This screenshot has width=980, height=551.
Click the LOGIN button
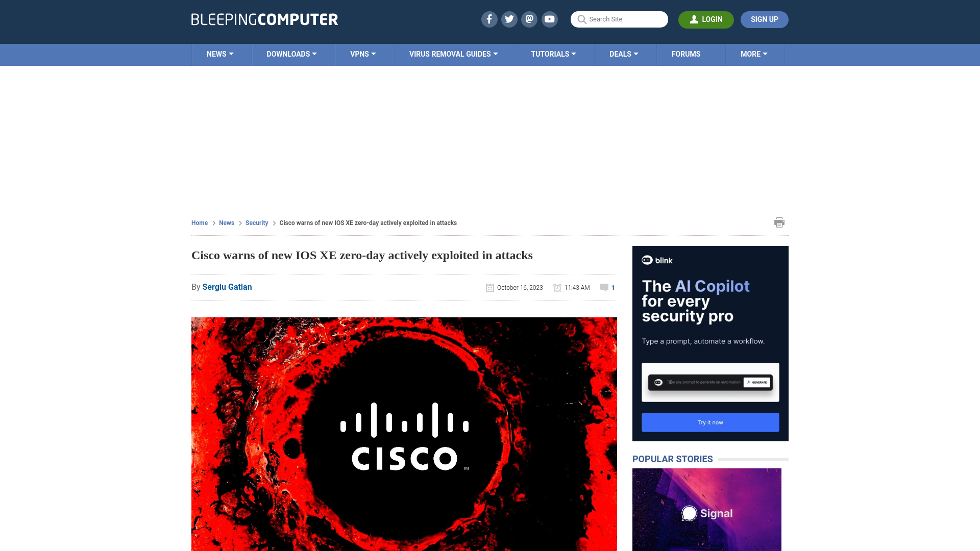706,19
